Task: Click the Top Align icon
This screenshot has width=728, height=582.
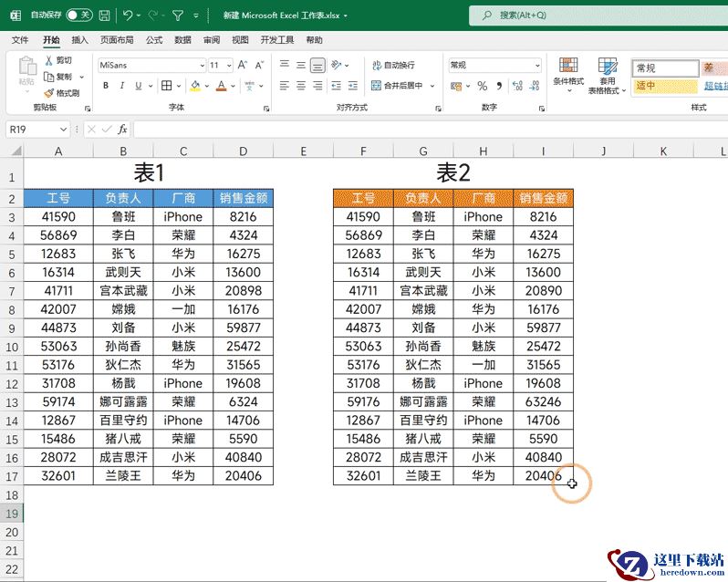Action: click(x=284, y=65)
